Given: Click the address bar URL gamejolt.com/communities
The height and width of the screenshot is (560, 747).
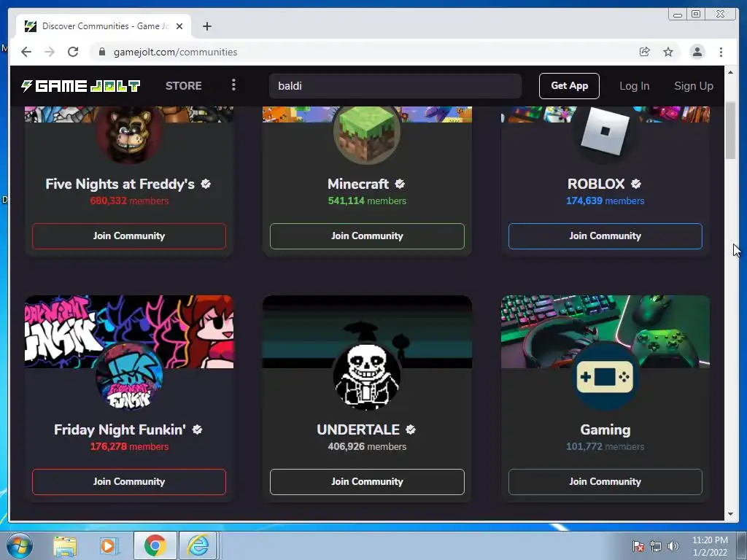Looking at the screenshot, I should tap(175, 52).
